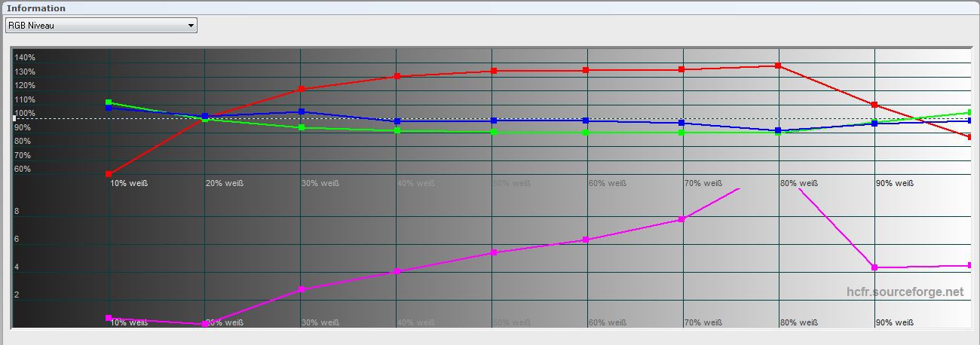980x345 pixels.
Task: Click green data point at 50% weiß
Action: (494, 132)
